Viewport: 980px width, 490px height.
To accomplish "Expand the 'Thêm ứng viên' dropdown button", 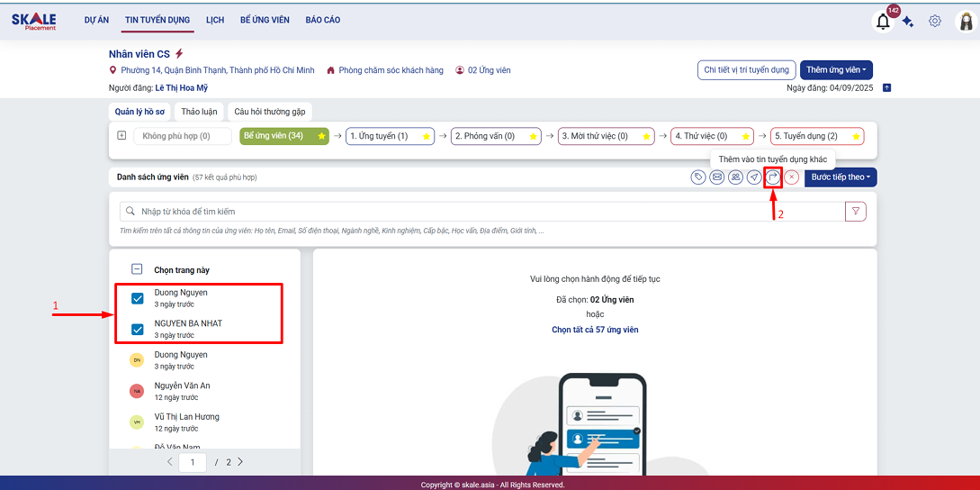I will click(x=836, y=70).
